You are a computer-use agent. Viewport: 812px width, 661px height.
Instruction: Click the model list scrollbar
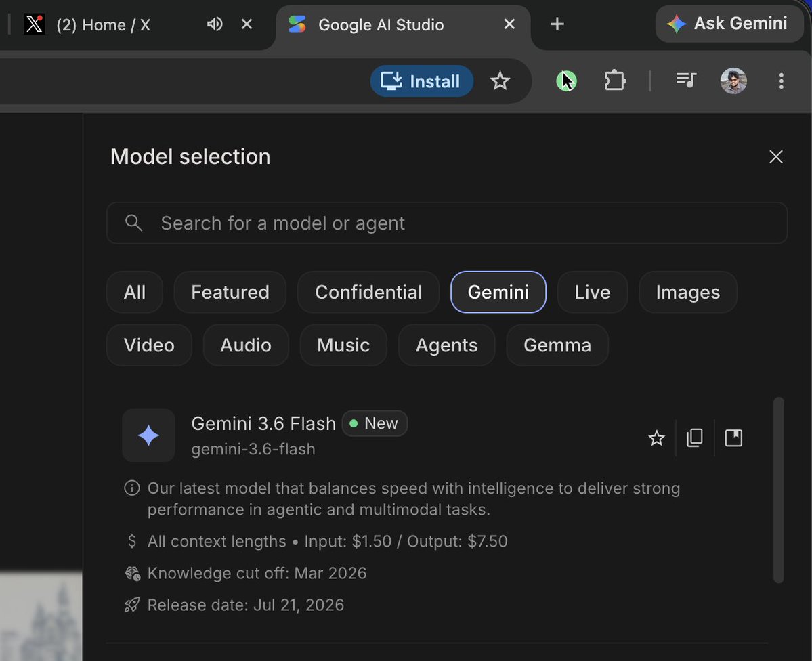(x=778, y=490)
